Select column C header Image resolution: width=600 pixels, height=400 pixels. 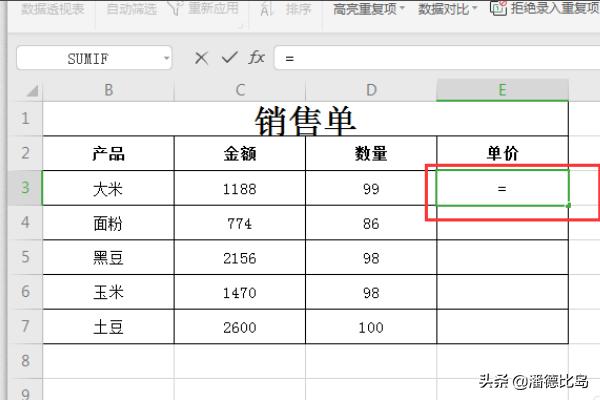point(240,90)
